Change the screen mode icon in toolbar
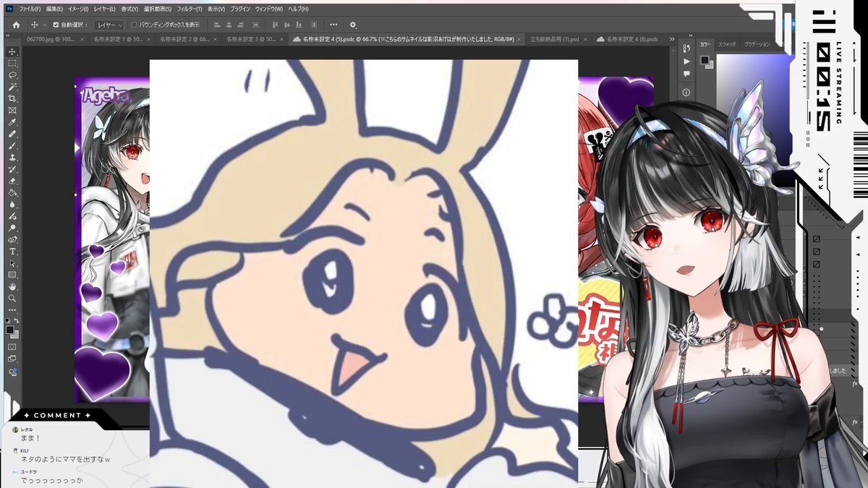 [x=12, y=359]
